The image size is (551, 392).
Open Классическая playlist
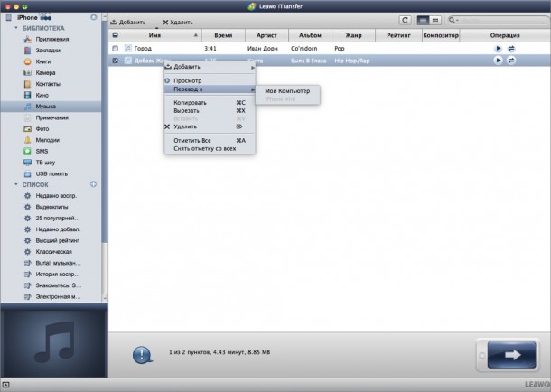53,252
